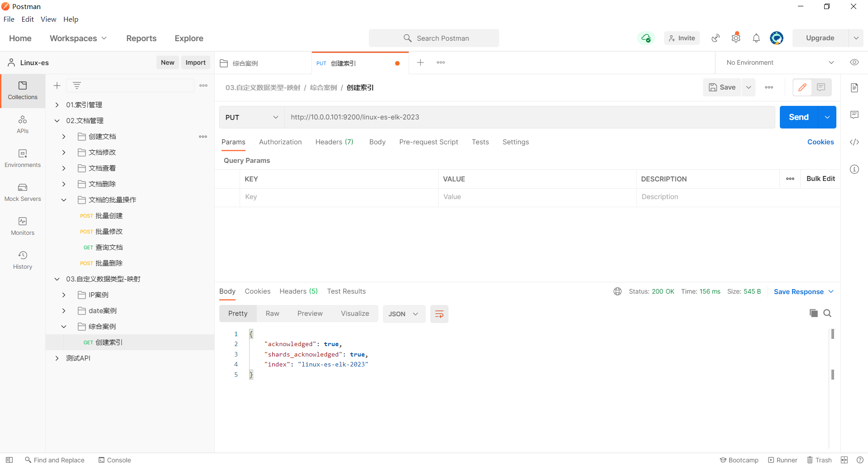The width and height of the screenshot is (868, 466).
Task: Open the Save Response dropdown
Action: [x=804, y=292]
